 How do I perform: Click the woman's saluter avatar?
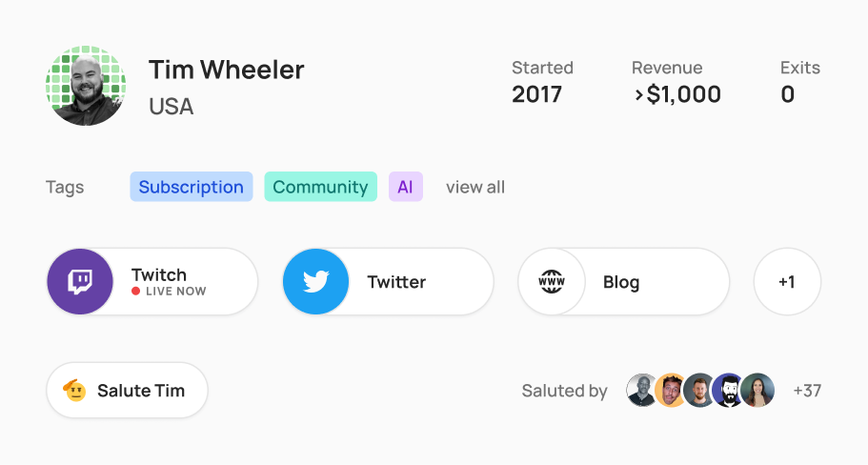757,391
